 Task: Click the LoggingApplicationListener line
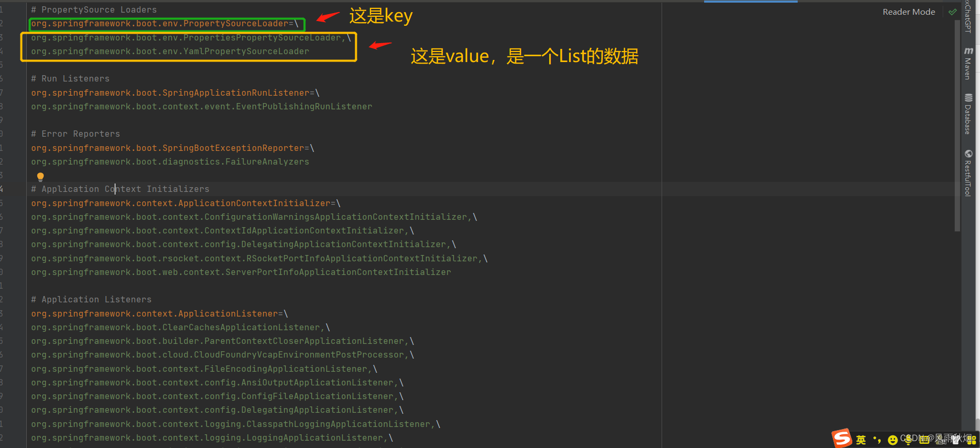[212, 438]
